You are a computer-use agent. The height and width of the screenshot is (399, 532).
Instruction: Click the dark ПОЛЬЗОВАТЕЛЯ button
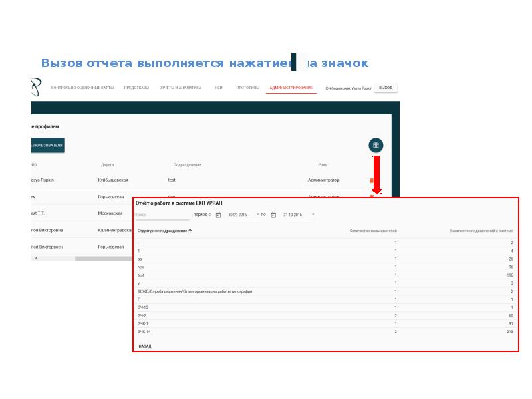47,145
